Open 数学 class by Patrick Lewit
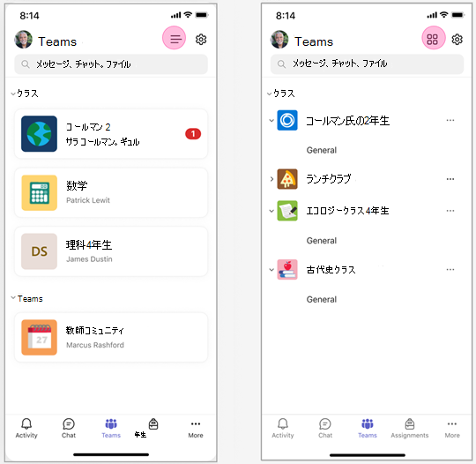Screen dimensions: 476x464 (111, 192)
